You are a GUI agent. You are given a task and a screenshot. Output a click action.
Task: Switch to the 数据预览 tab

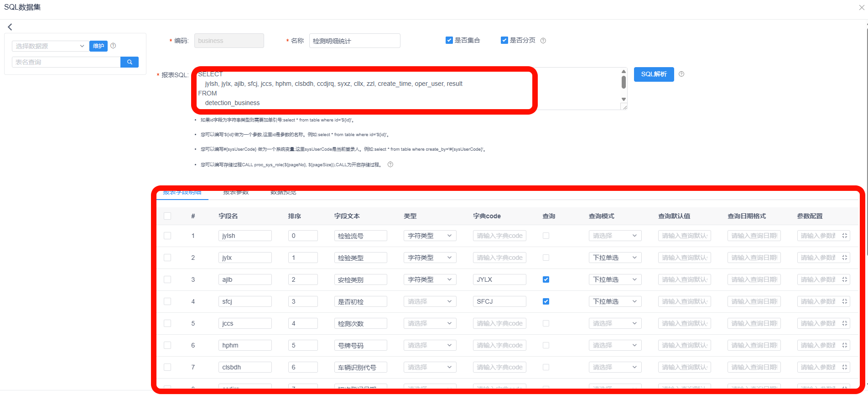tap(283, 193)
